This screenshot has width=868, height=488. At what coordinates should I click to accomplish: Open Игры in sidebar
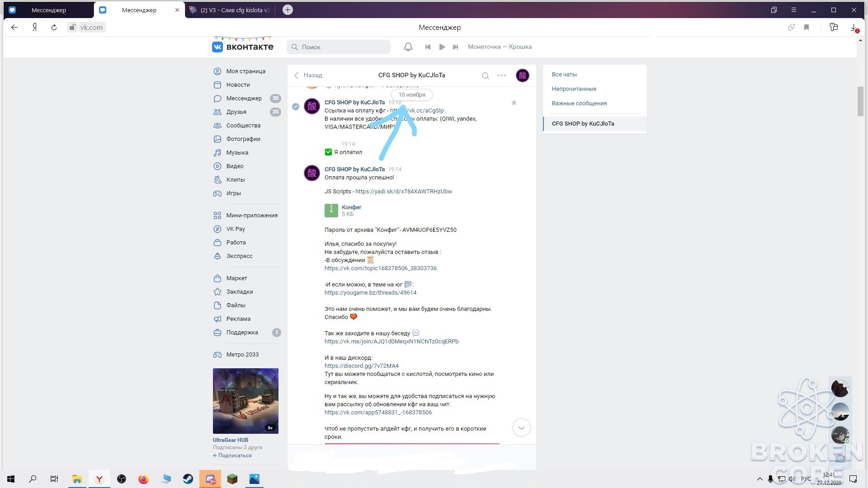tap(234, 193)
